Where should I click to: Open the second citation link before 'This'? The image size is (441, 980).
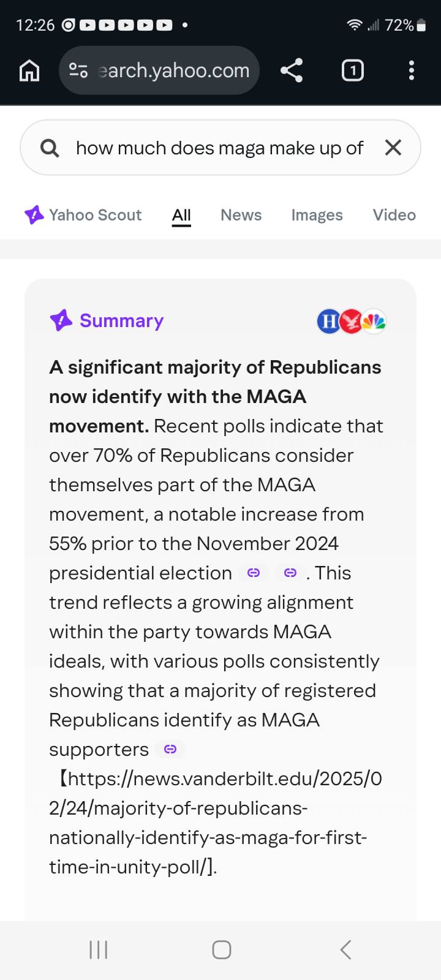291,573
